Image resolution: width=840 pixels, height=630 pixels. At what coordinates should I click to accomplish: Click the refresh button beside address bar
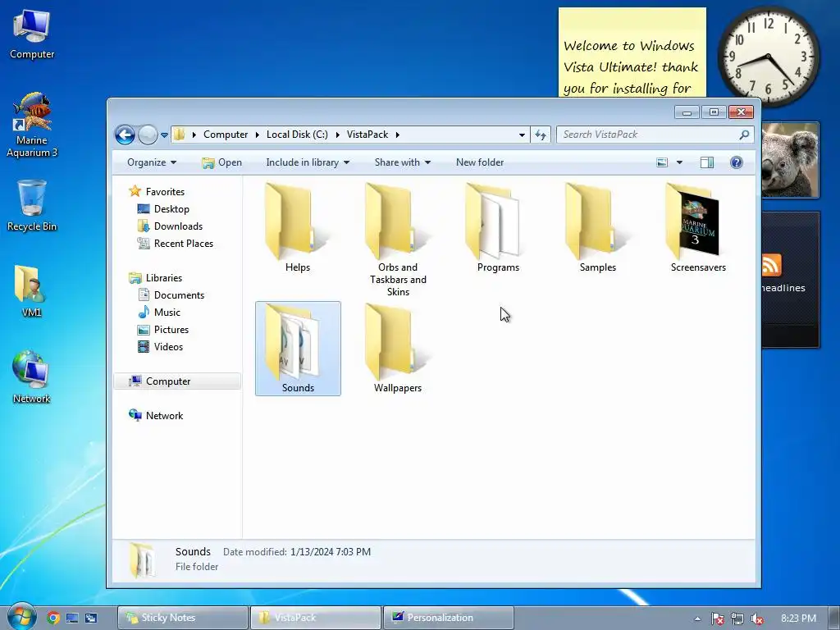[x=540, y=135]
